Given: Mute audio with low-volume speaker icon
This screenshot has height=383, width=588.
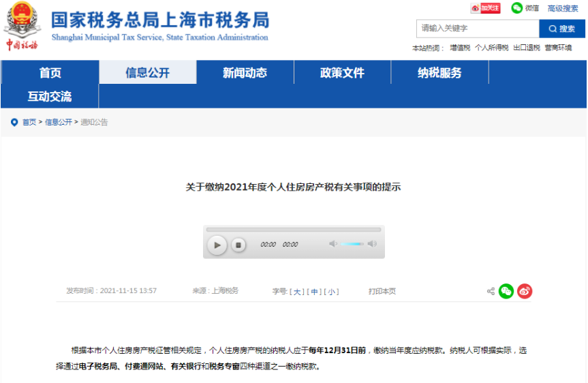Looking at the screenshot, I should pyautogui.click(x=333, y=244).
